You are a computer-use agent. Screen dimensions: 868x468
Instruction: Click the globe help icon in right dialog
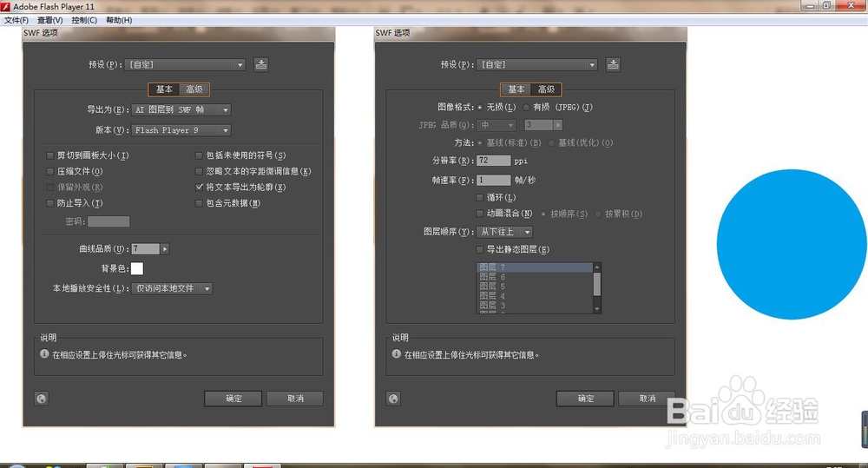pyautogui.click(x=393, y=399)
